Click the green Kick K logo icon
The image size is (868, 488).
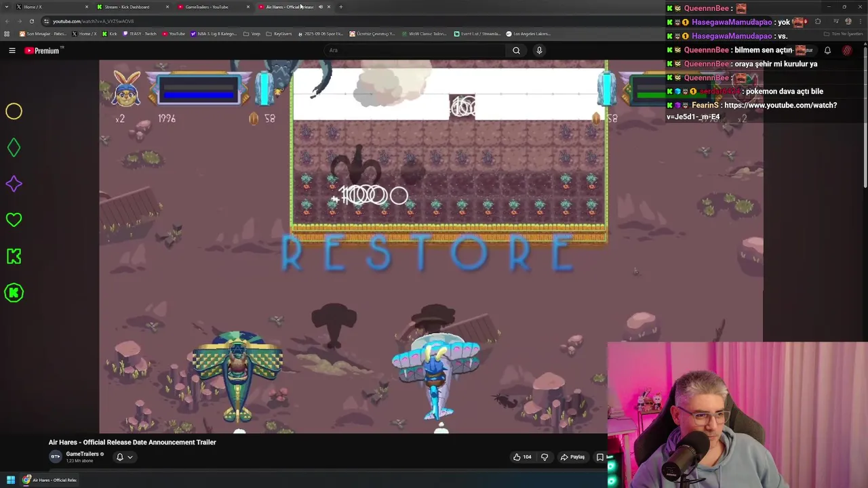click(14, 256)
